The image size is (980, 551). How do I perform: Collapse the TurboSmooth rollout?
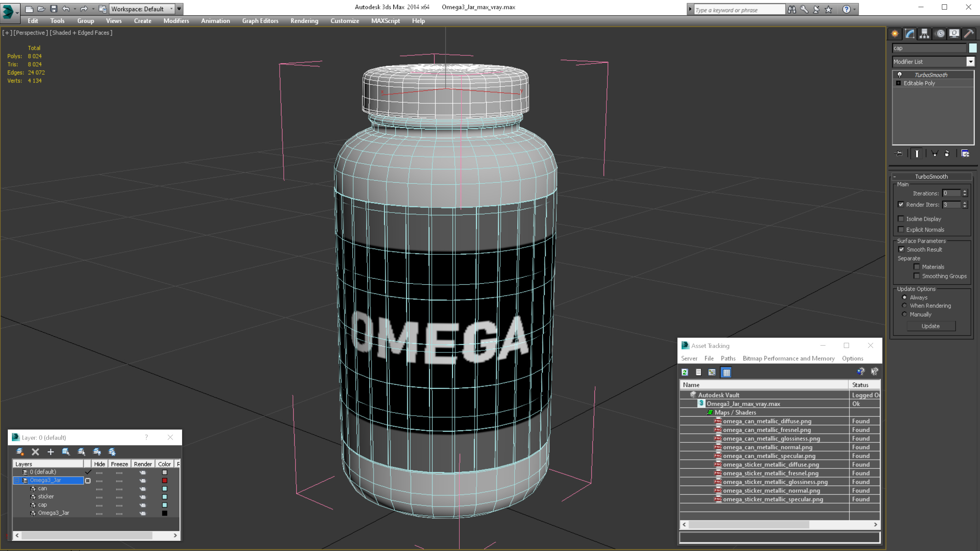pyautogui.click(x=895, y=177)
